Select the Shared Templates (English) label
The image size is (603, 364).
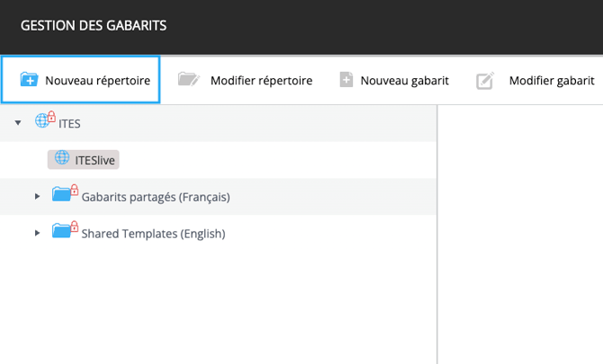153,234
